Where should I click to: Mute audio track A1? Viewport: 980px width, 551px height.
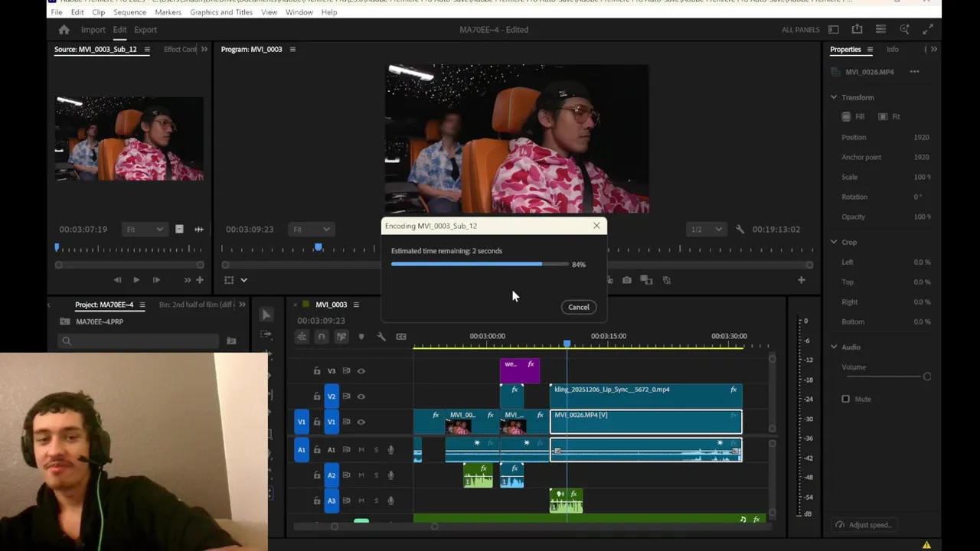(x=361, y=450)
